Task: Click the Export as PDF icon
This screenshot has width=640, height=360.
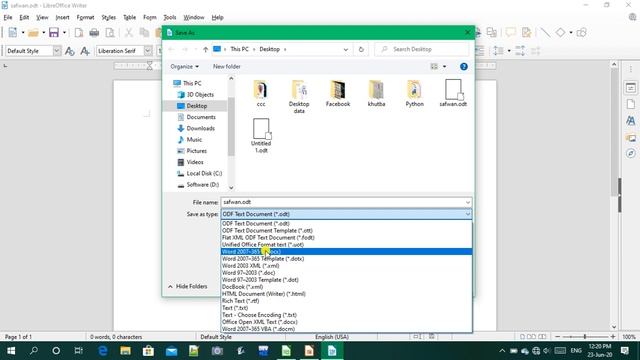Action: pos(79,33)
